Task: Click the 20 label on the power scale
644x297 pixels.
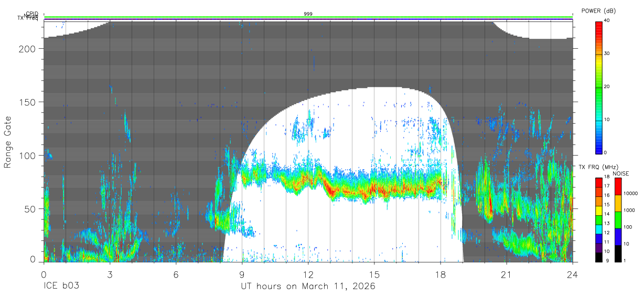Action: point(607,86)
